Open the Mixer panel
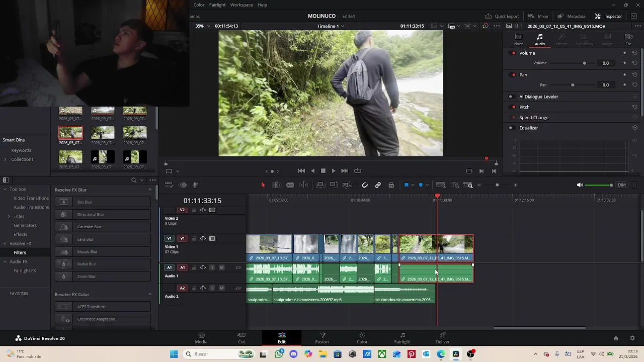The height and width of the screenshot is (362, 644). [x=538, y=16]
